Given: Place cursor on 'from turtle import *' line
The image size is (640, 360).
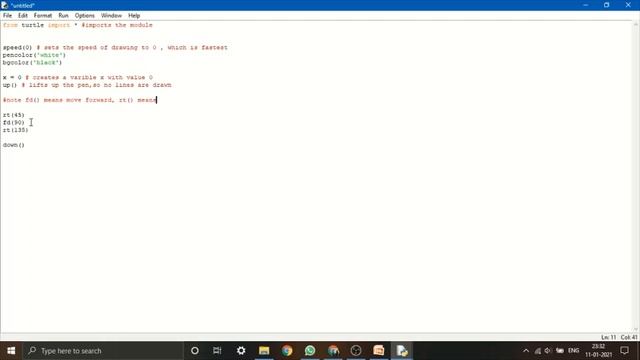Looking at the screenshot, I should 78,25.
